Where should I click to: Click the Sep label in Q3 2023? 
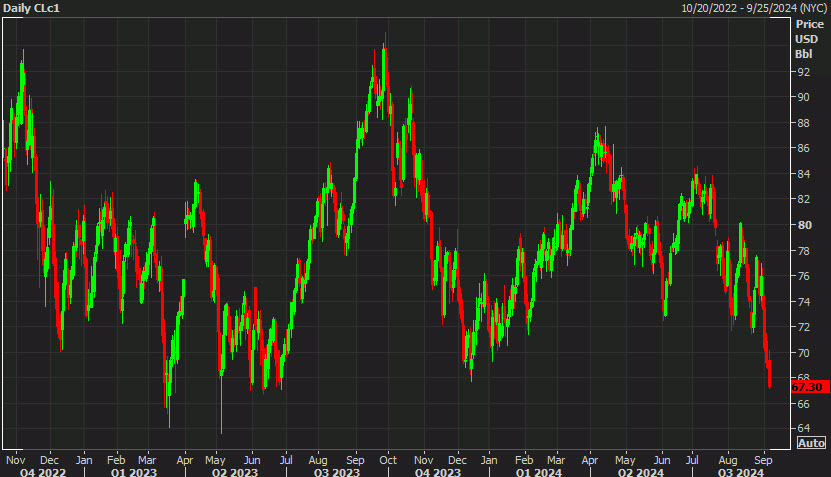[355, 460]
